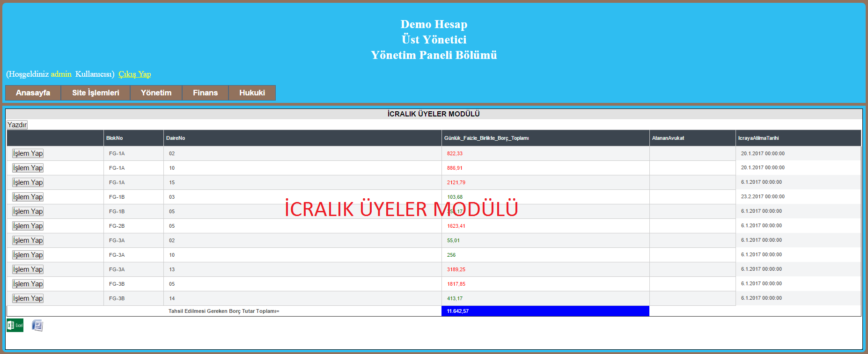The height and width of the screenshot is (354, 868).
Task: Click İşlem Yap for FG-3A unit 13
Action: point(28,269)
